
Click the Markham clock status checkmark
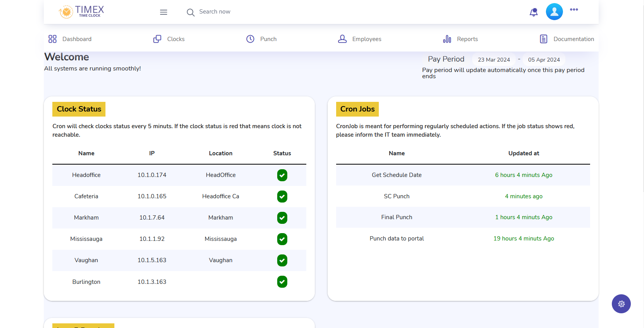pos(282,218)
